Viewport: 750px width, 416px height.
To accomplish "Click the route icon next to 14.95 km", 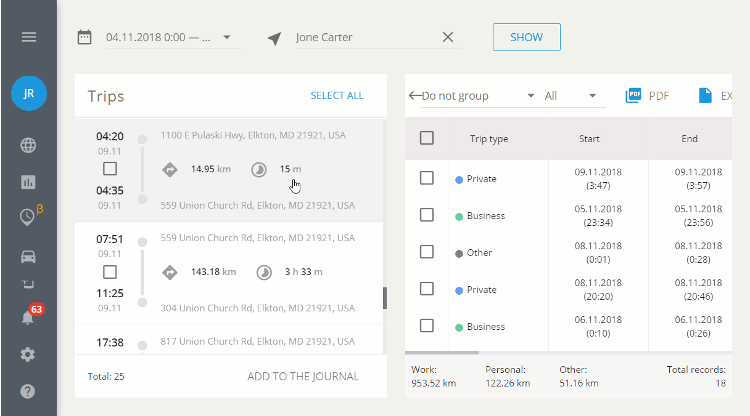I will 170,169.
